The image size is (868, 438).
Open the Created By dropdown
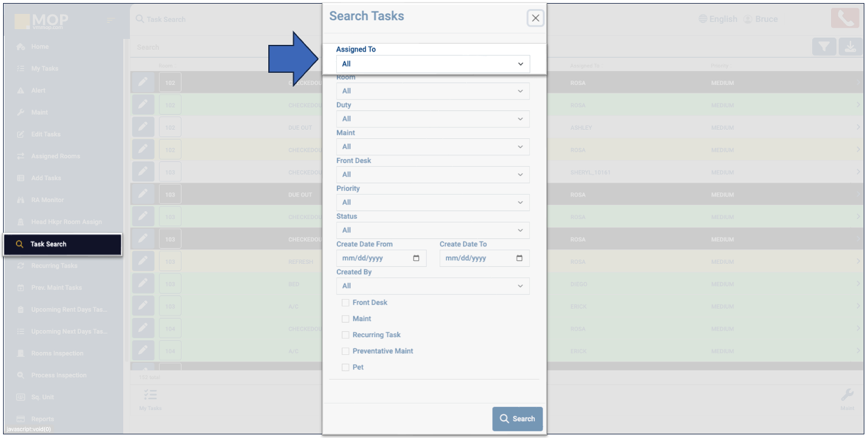click(x=432, y=286)
